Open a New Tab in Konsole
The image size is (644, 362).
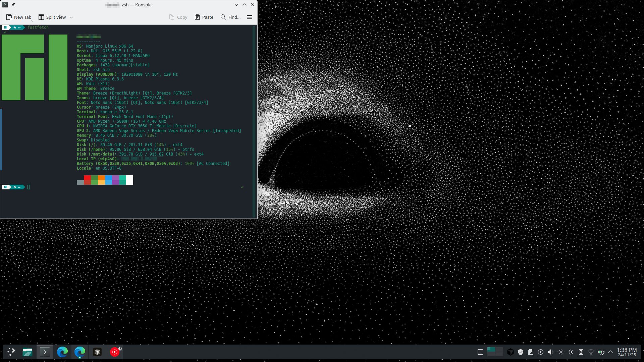[19, 17]
